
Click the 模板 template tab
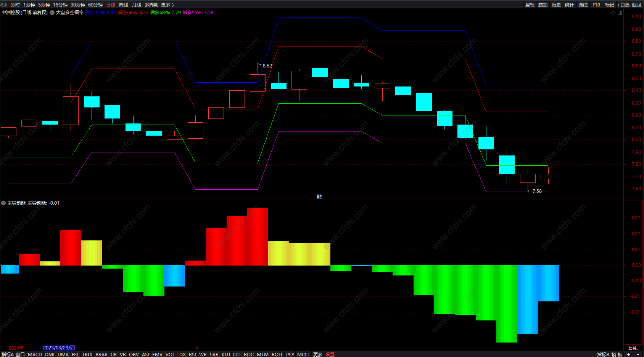[x=617, y=354]
